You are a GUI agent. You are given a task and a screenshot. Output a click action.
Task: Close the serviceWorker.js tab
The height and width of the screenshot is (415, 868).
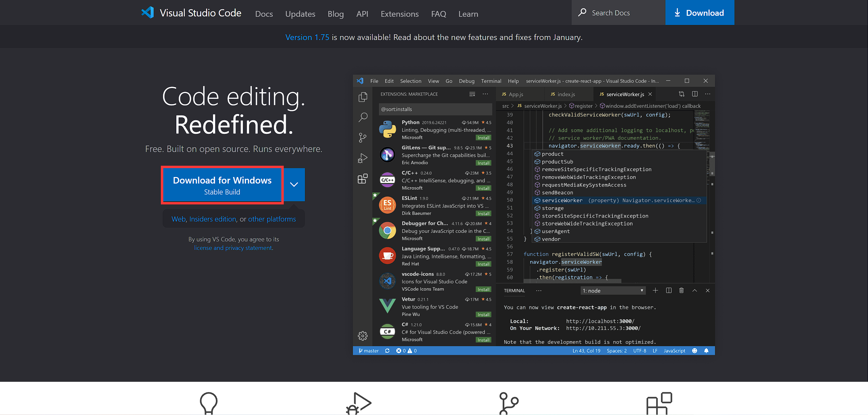[x=650, y=94]
